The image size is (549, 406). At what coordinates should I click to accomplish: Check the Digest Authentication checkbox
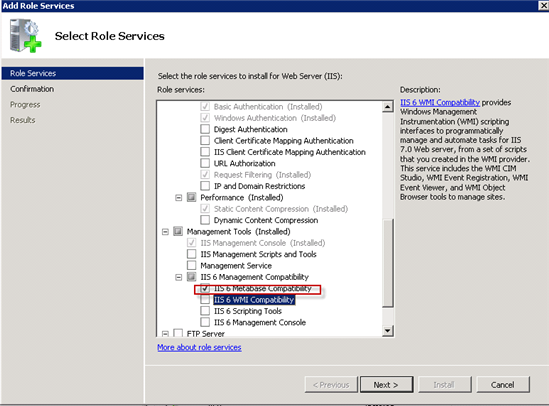[x=205, y=129]
